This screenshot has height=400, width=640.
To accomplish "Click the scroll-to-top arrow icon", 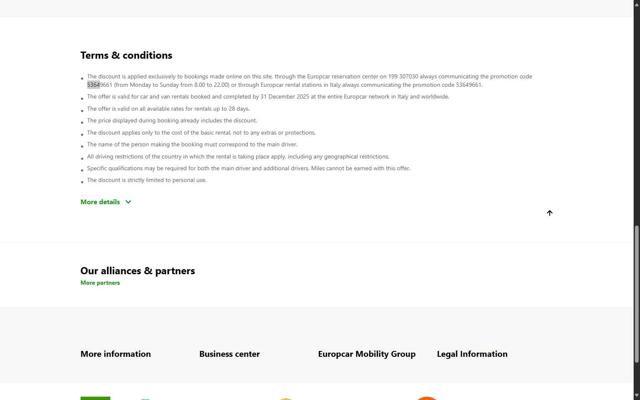I will (549, 213).
